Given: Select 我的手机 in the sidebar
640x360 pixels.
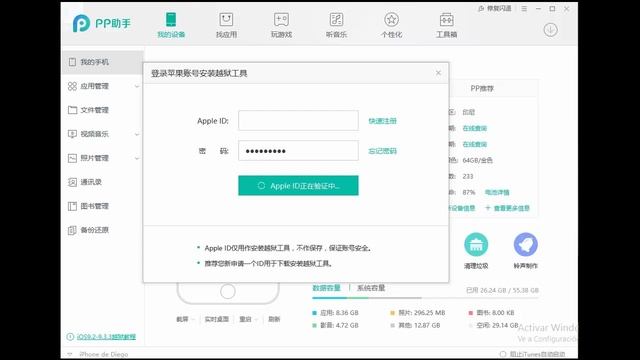Looking at the screenshot, I should point(102,62).
